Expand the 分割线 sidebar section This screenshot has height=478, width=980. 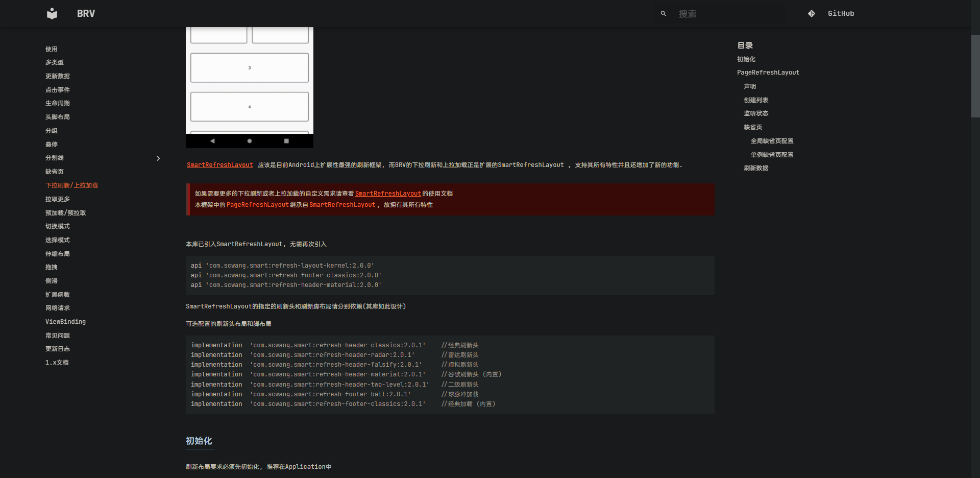[158, 158]
